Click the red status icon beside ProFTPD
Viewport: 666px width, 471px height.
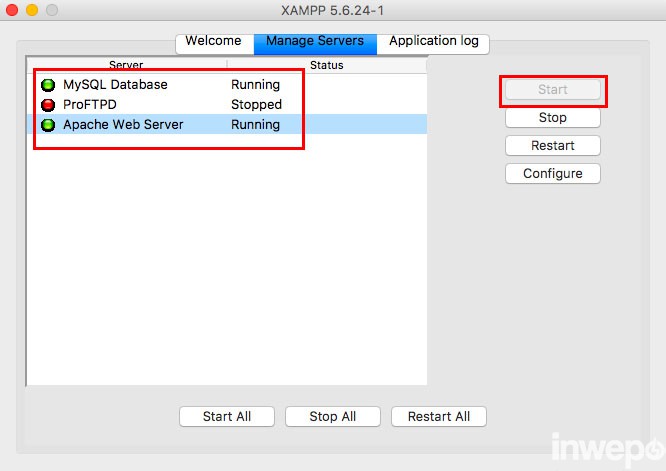click(48, 105)
